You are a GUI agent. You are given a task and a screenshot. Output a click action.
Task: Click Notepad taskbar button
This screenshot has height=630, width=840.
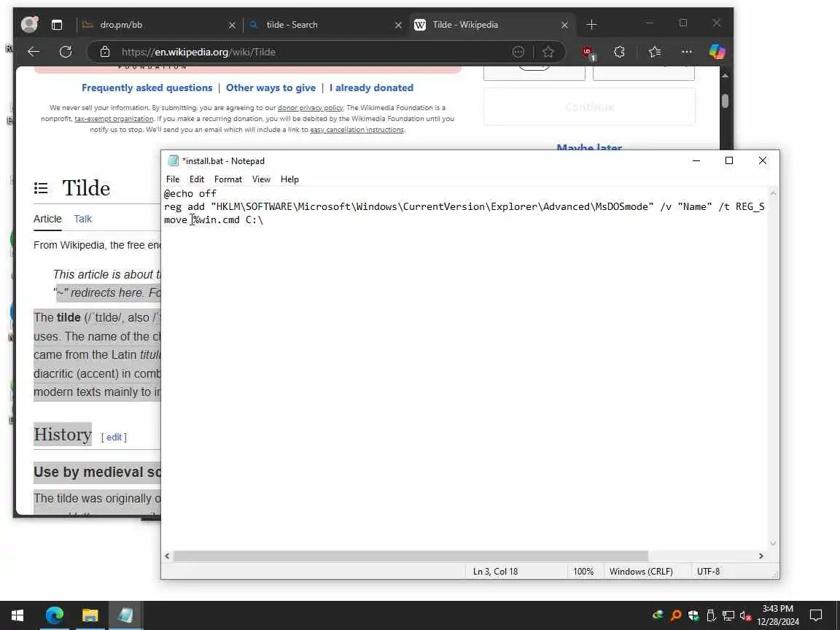tap(126, 615)
